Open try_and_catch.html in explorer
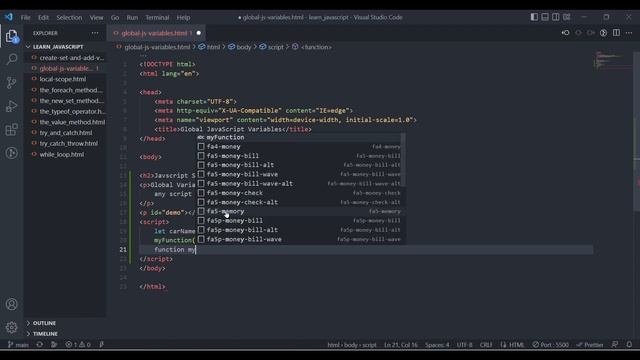 point(65,133)
